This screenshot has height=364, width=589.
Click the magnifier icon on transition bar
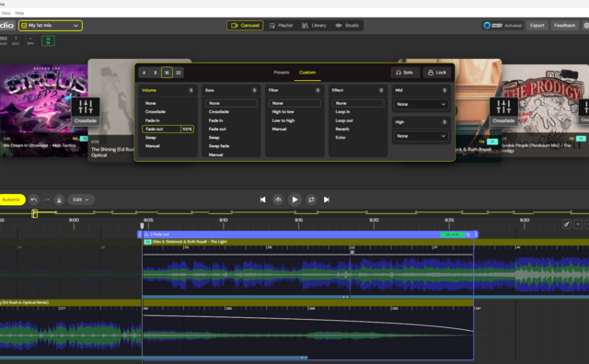point(468,234)
